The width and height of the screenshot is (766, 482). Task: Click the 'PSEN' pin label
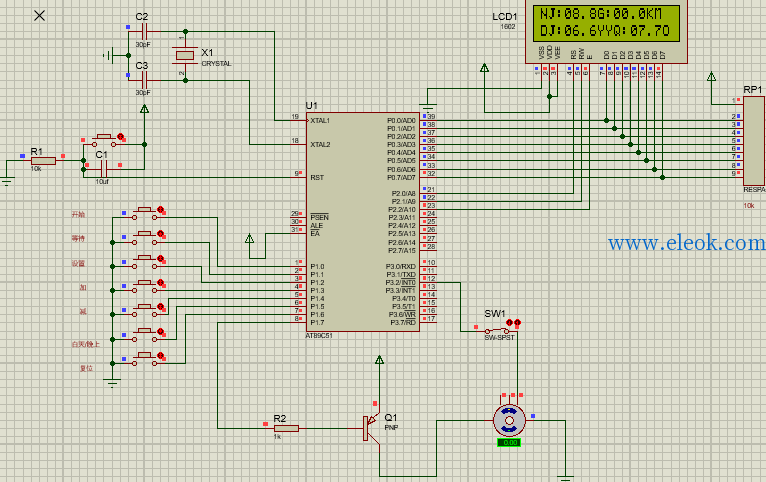pos(319,217)
